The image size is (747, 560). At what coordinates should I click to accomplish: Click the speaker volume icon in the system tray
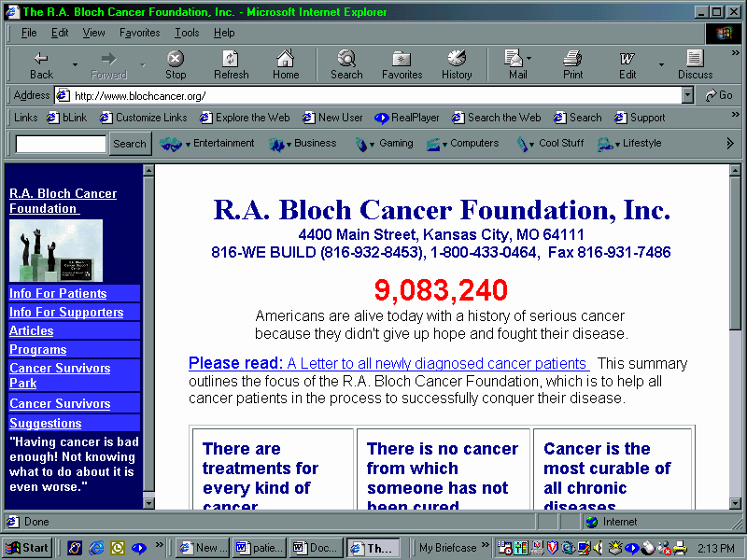click(x=598, y=548)
